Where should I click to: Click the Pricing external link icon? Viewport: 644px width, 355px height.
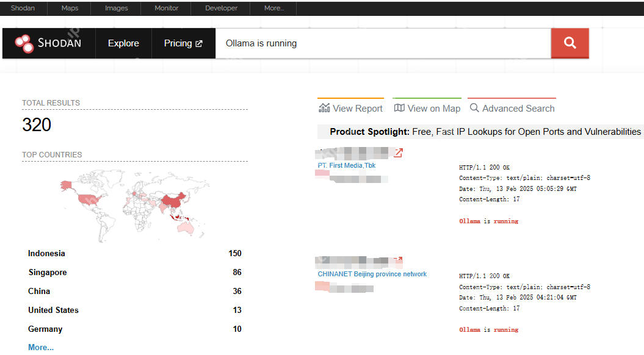point(198,44)
